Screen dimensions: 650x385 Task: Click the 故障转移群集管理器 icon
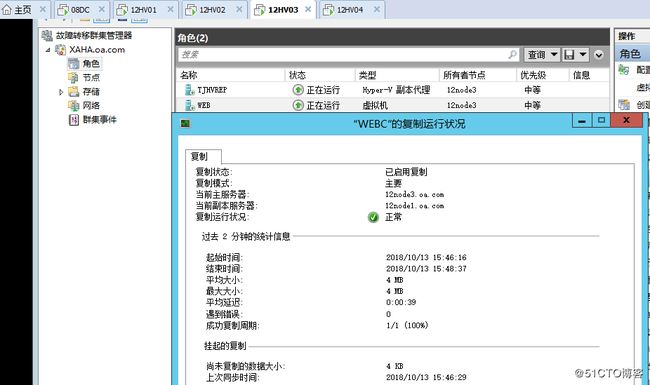[47, 36]
